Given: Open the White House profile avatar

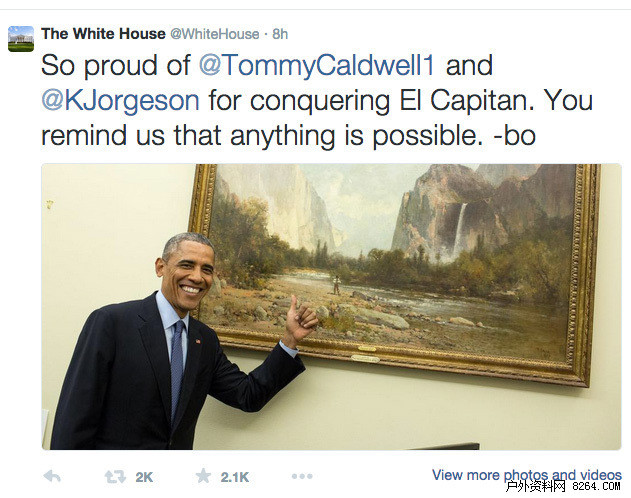Looking at the screenshot, I should pyautogui.click(x=21, y=39).
